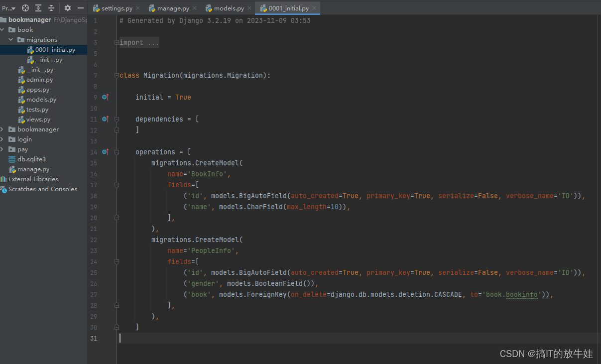Select tests.py in the project tree

(x=37, y=110)
